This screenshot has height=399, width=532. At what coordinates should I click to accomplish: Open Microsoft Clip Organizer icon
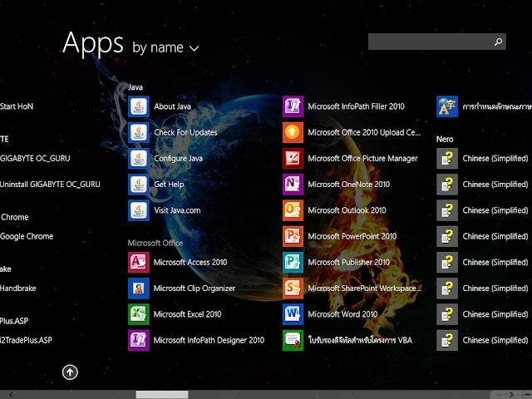tap(139, 288)
